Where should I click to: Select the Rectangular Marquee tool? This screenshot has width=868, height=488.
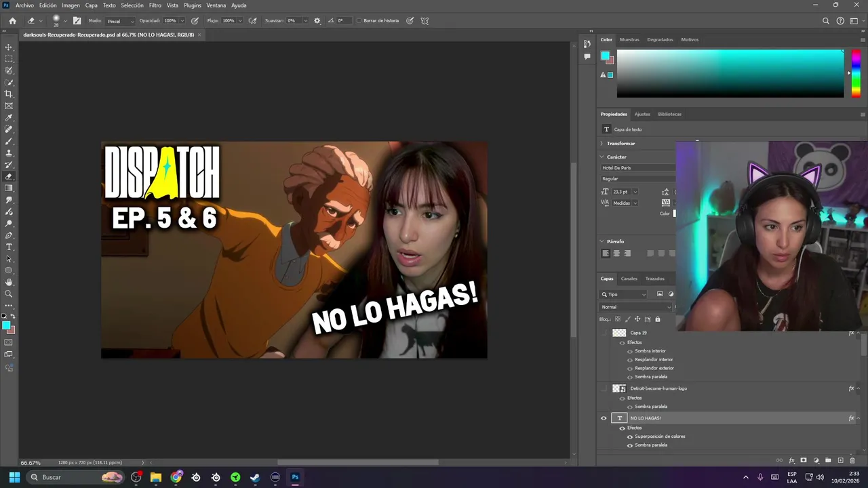pos(9,58)
